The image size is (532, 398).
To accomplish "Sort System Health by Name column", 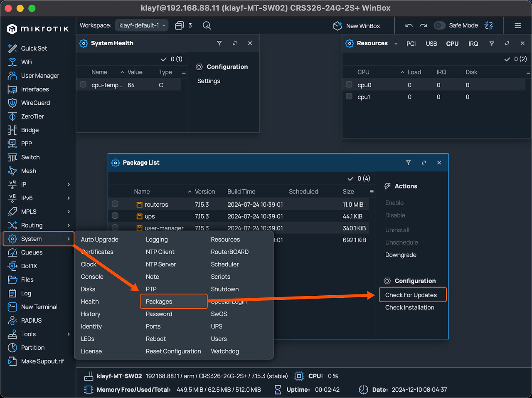I will [99, 72].
